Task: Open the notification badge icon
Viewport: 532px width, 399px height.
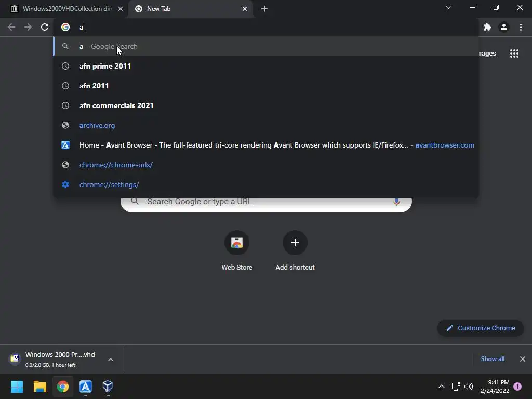Action: coord(517,387)
